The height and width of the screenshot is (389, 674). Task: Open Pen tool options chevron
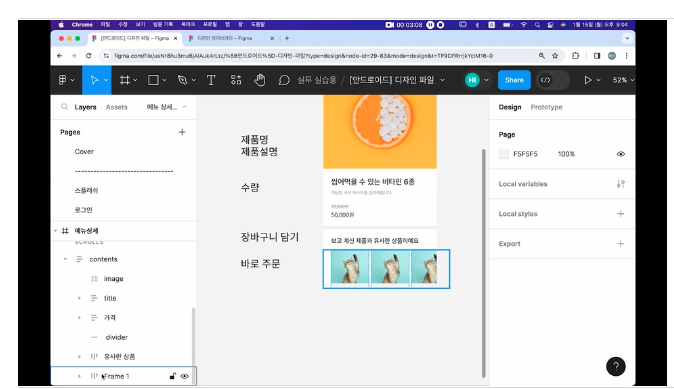(193, 80)
